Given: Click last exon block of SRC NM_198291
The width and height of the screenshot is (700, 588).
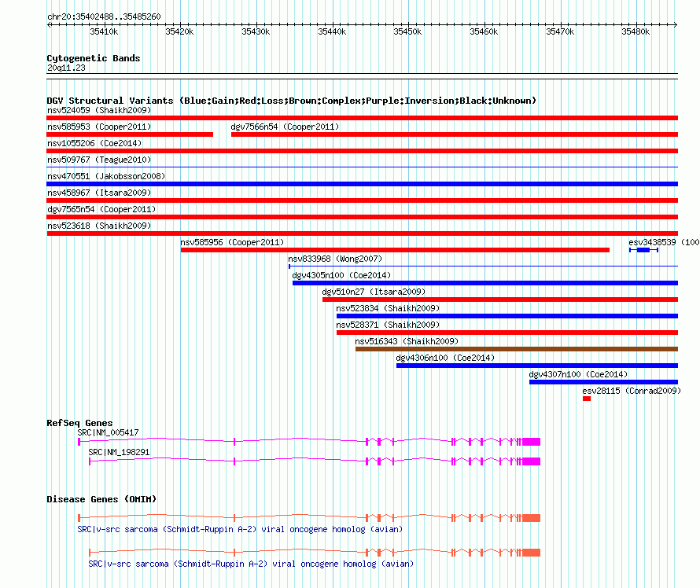Looking at the screenshot, I should coord(531,461).
